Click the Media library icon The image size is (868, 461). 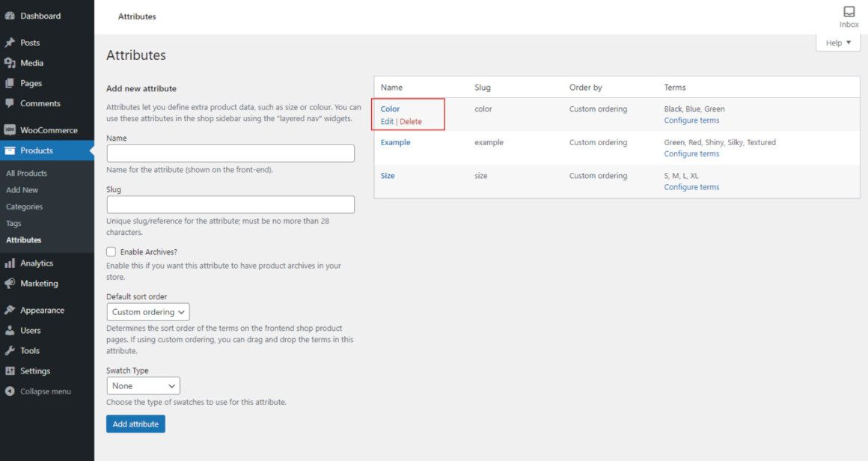[10, 63]
